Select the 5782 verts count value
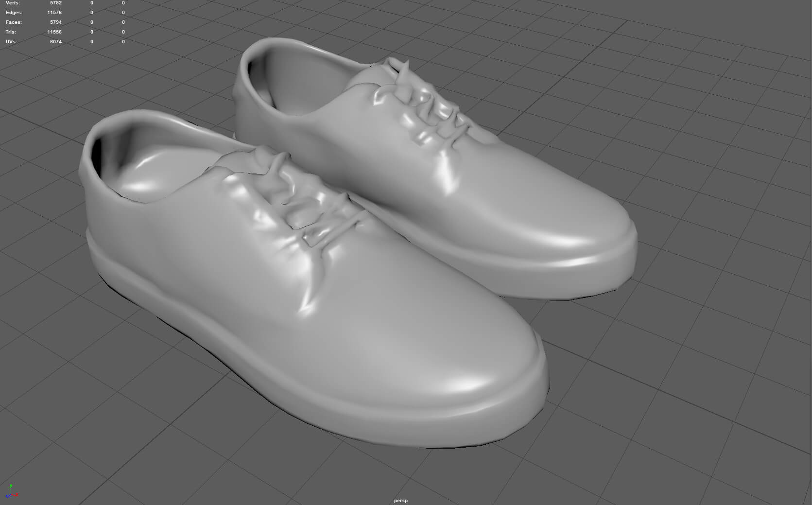The height and width of the screenshot is (505, 812). click(x=56, y=3)
